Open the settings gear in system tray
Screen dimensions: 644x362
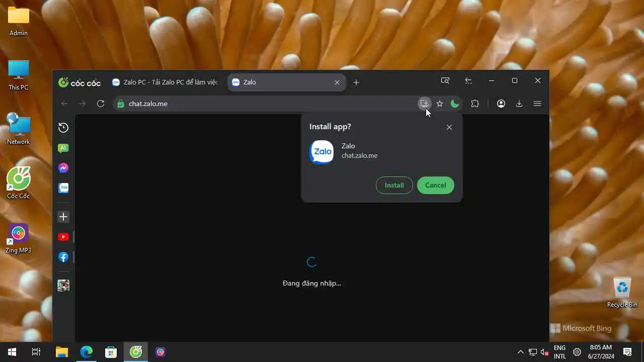[577, 352]
